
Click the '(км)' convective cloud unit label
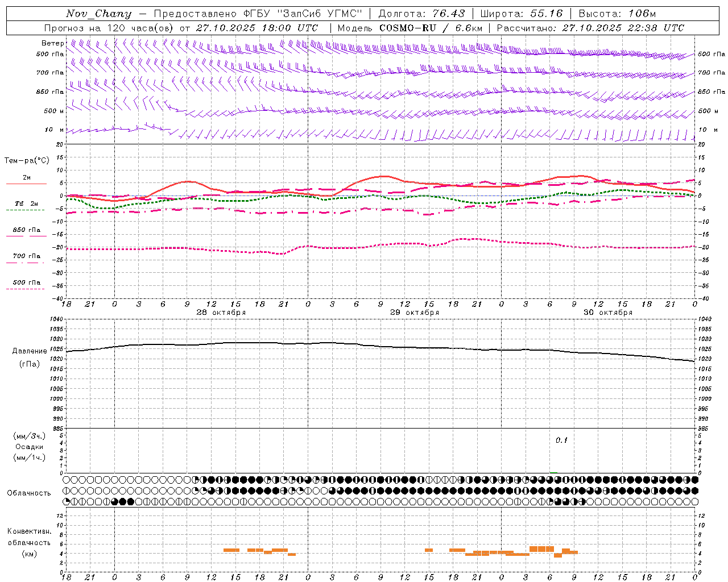(x=30, y=554)
